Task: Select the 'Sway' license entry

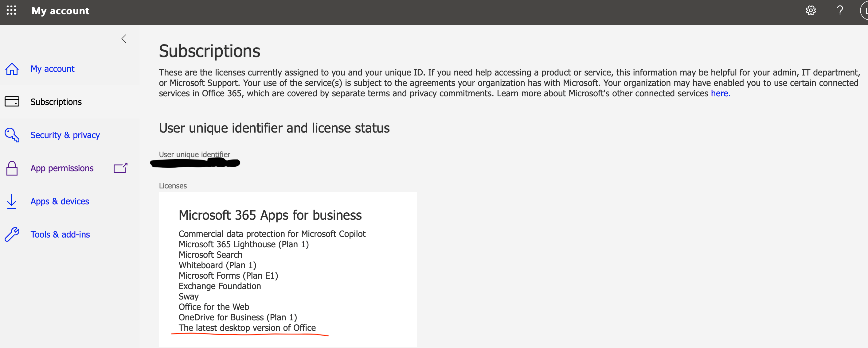Action: click(188, 296)
